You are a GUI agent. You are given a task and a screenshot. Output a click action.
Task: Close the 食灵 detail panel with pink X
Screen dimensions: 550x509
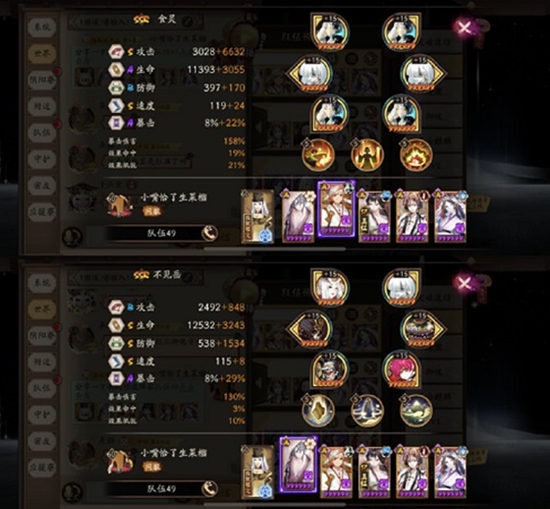click(464, 27)
